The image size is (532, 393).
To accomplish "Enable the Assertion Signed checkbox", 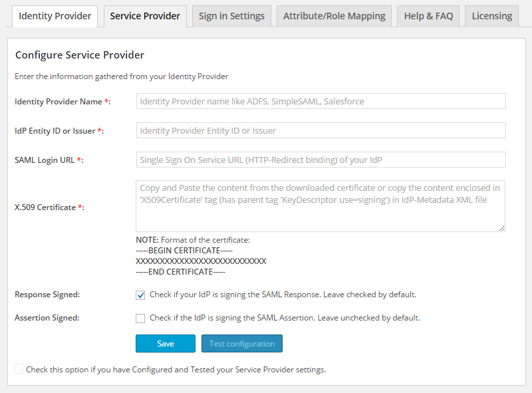I will [140, 318].
